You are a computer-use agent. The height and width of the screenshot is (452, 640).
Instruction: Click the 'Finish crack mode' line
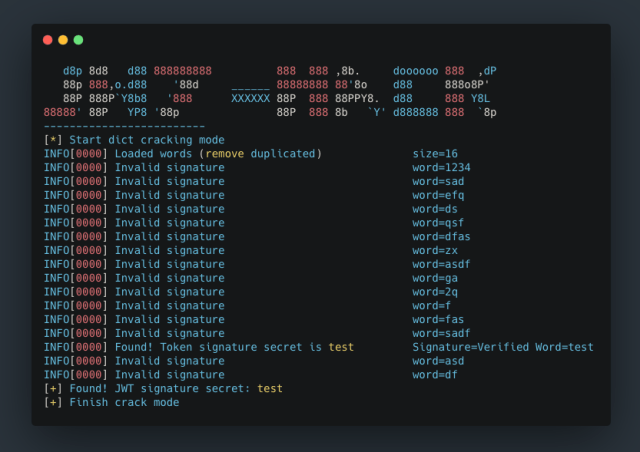click(x=111, y=402)
